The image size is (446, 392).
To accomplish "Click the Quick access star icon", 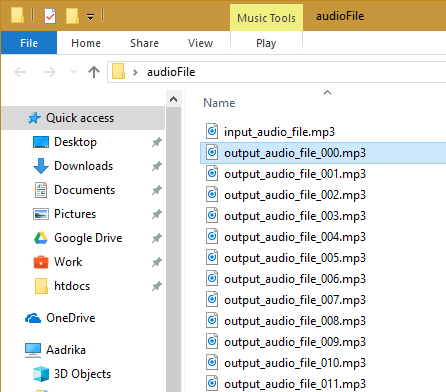I will [34, 118].
